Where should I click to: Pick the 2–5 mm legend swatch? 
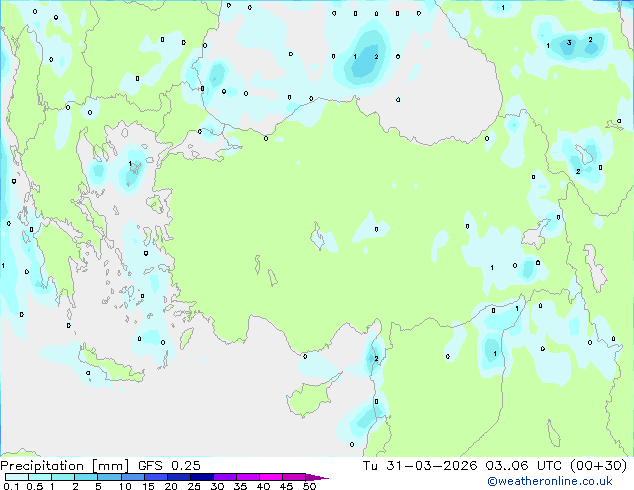pyautogui.click(x=86, y=477)
